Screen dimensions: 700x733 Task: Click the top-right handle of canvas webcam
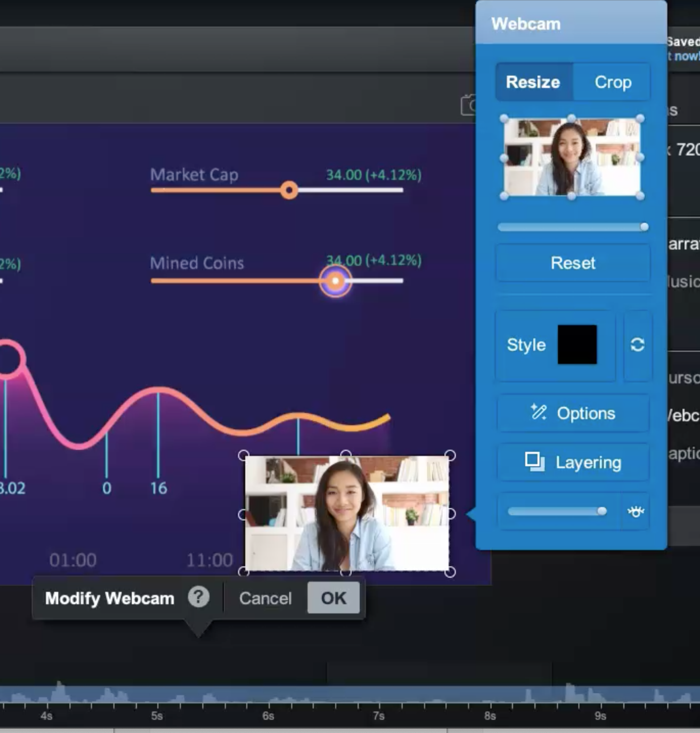coord(450,455)
